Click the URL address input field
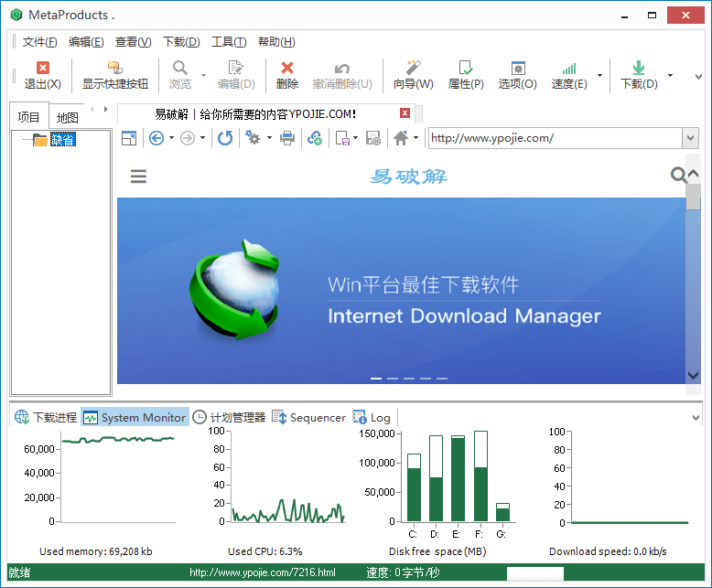The height and width of the screenshot is (588, 712). pyautogui.click(x=556, y=138)
